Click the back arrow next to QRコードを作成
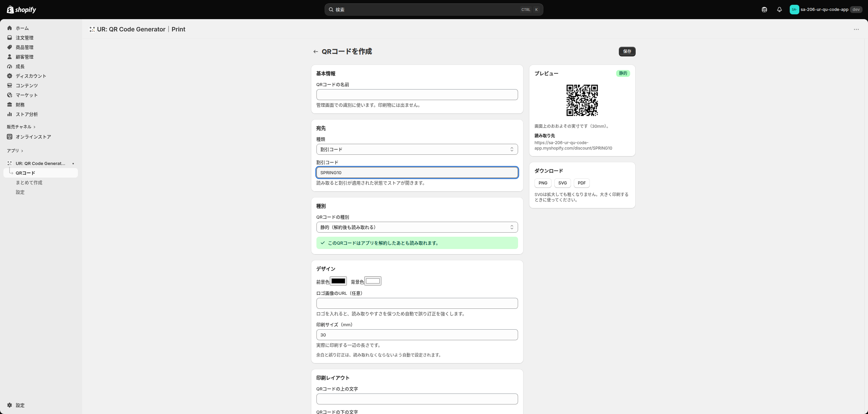Viewport: 868px width, 414px height. pyautogui.click(x=315, y=52)
